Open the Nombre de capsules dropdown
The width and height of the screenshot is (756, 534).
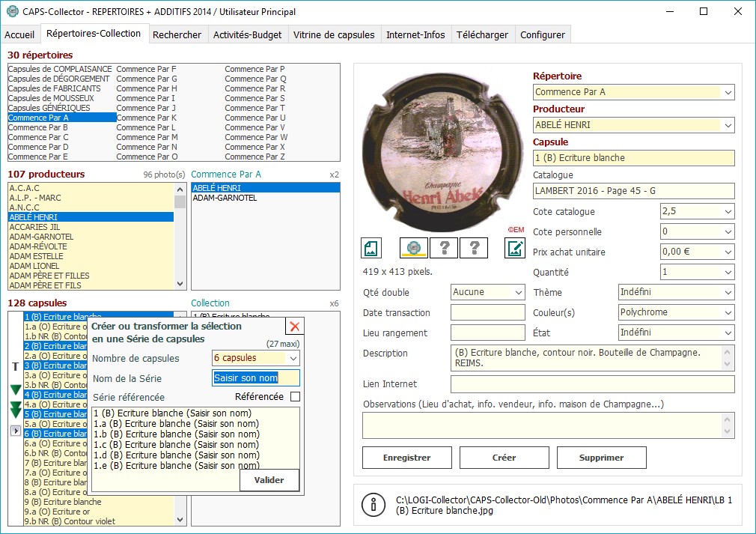click(x=293, y=358)
